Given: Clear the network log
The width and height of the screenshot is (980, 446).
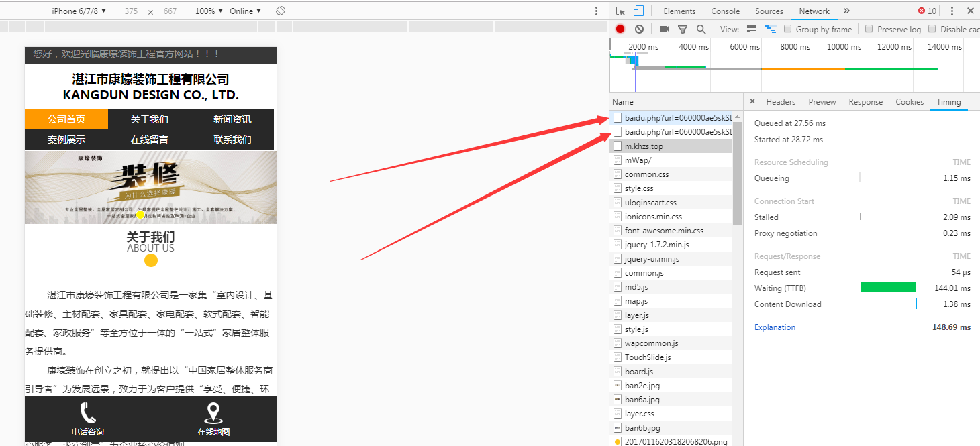Looking at the screenshot, I should tap(639, 29).
